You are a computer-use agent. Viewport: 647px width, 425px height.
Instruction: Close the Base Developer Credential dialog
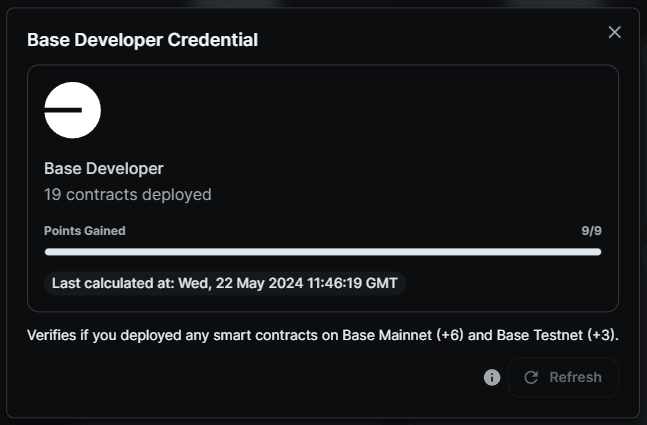614,32
